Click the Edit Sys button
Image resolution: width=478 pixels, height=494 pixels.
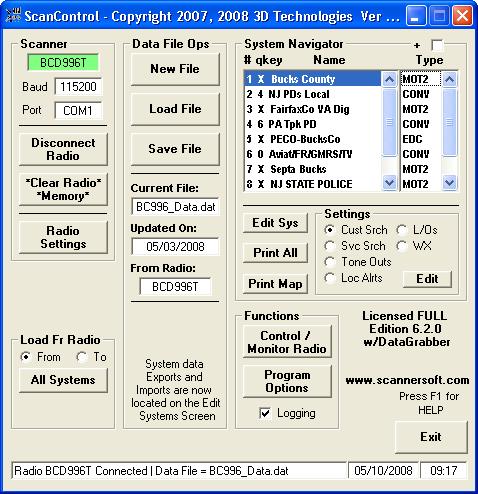(x=275, y=223)
